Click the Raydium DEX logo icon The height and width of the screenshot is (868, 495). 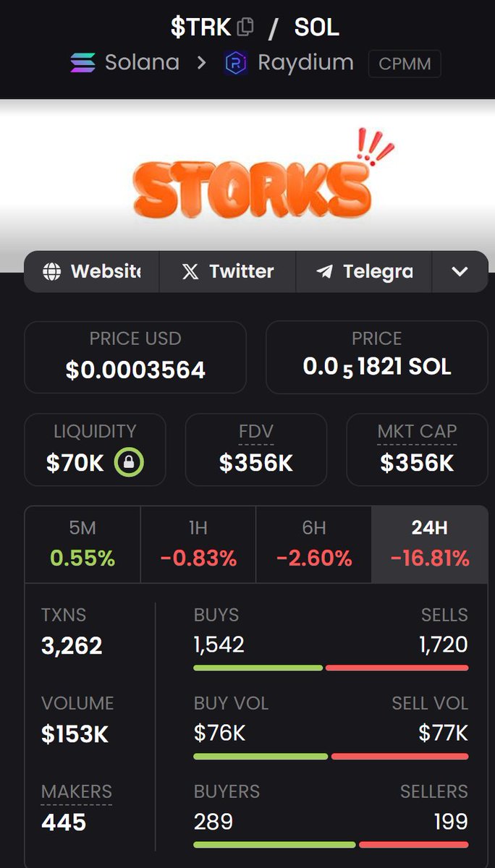pos(236,63)
